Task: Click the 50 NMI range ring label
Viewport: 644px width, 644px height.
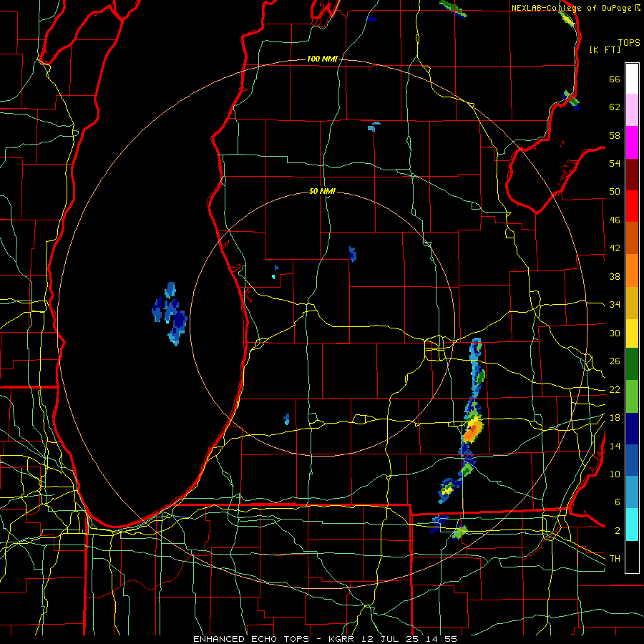Action: click(322, 191)
